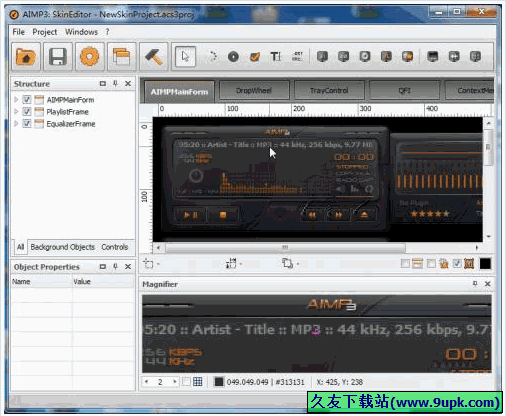Click the last monitor tool in toolbar
This screenshot has height=416, width=506.
pos(475,56)
